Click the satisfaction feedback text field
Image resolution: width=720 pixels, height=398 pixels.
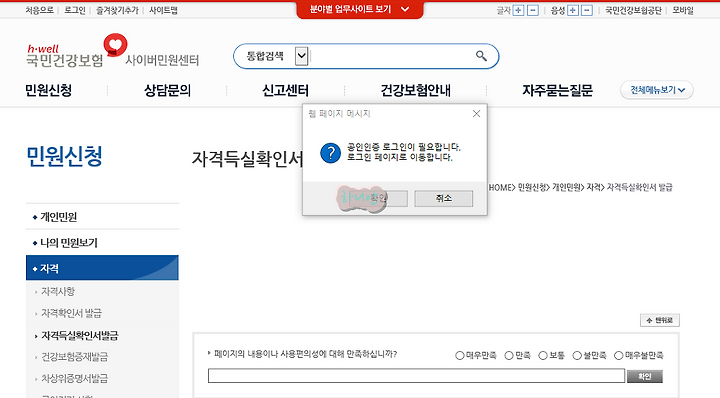[x=416, y=376]
